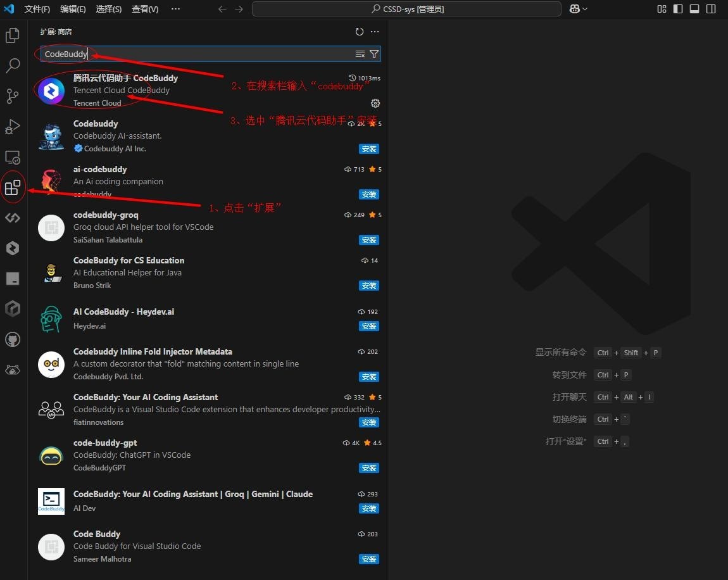Open the square panel icon in activity bar
Viewport: 728px width, 580px height.
tap(13, 279)
